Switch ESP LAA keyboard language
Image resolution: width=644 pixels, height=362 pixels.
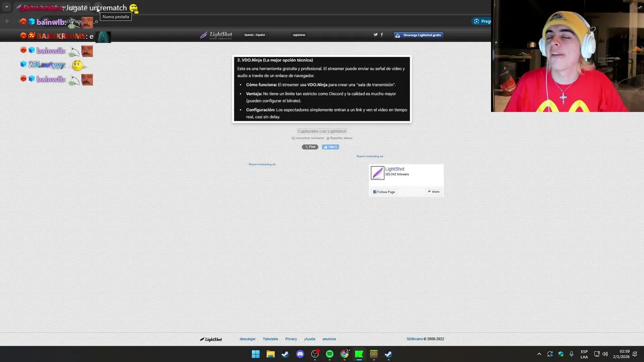(584, 354)
